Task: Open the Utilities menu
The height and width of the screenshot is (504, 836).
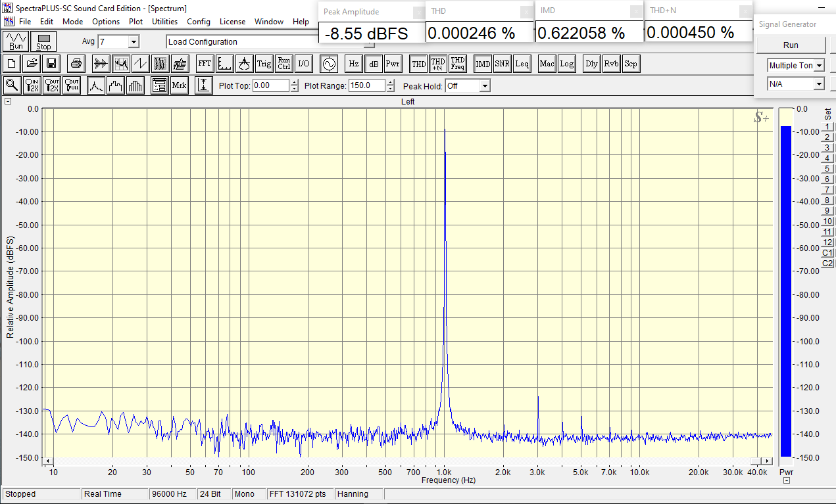Action: (x=165, y=22)
